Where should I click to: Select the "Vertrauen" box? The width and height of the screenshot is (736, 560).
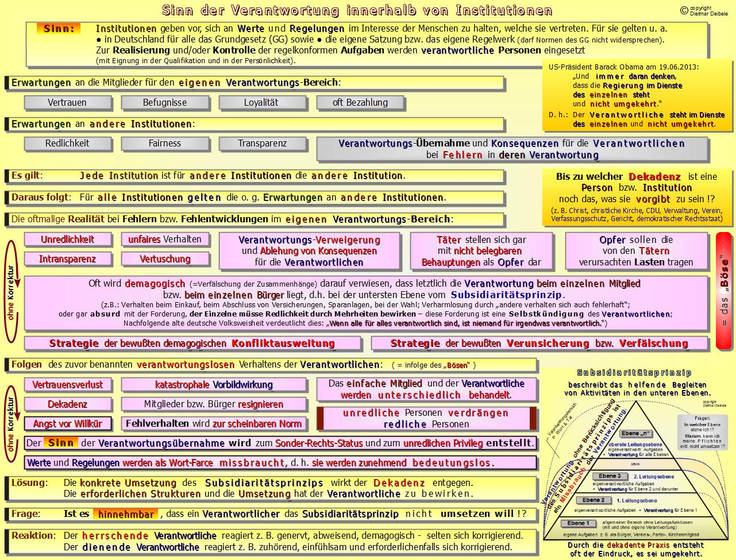(67, 102)
